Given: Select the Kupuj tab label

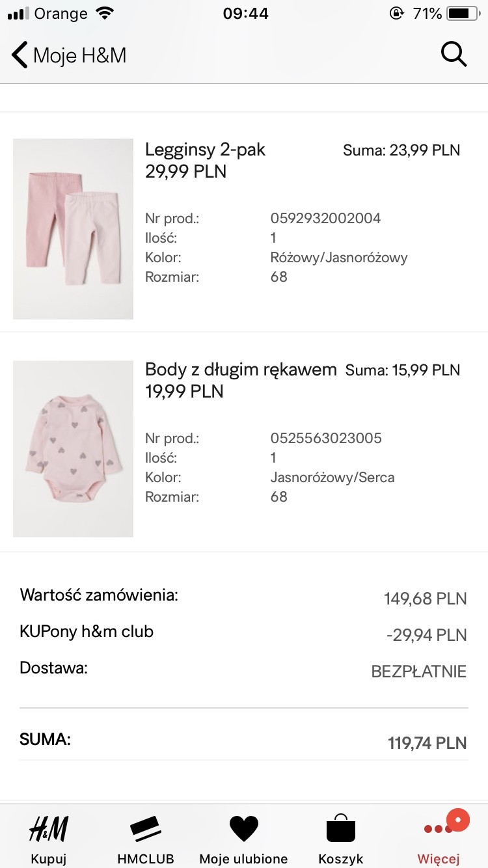Looking at the screenshot, I should [x=48, y=859].
